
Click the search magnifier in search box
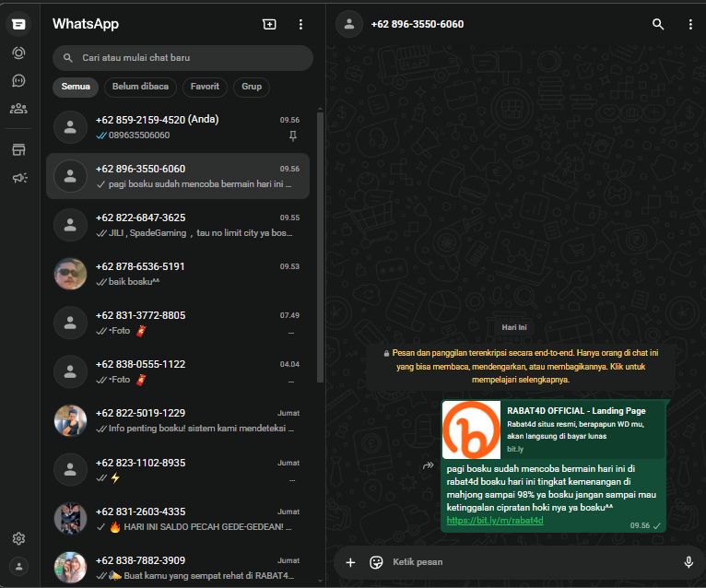68,58
